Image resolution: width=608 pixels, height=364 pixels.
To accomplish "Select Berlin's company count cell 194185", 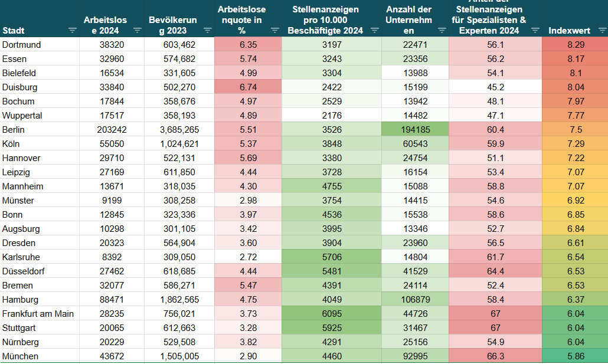I will (414, 129).
